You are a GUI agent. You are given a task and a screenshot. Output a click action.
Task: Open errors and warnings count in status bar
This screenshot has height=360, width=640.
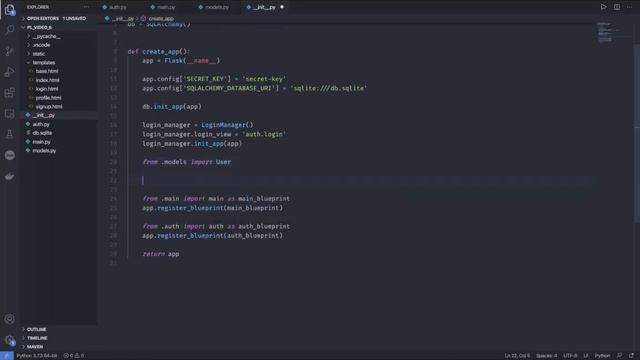click(74, 356)
